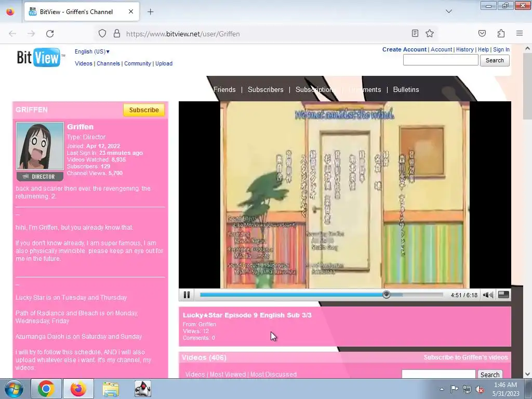Open the Account link in header

pos(441,49)
